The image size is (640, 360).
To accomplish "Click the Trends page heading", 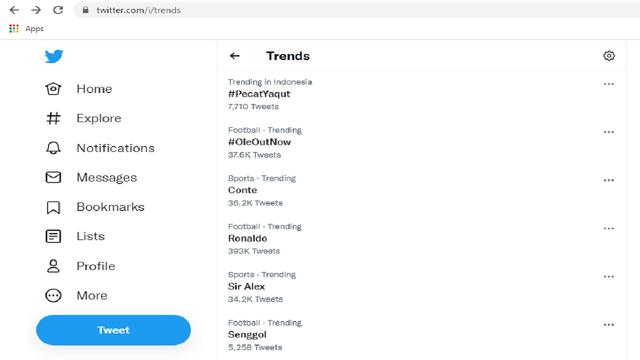I will pos(288,56).
